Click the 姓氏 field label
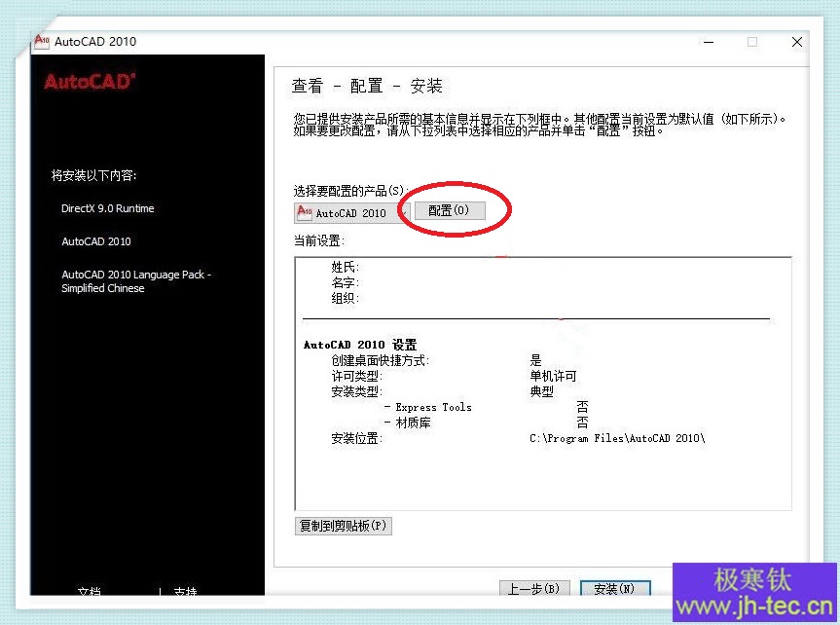 pos(345,267)
